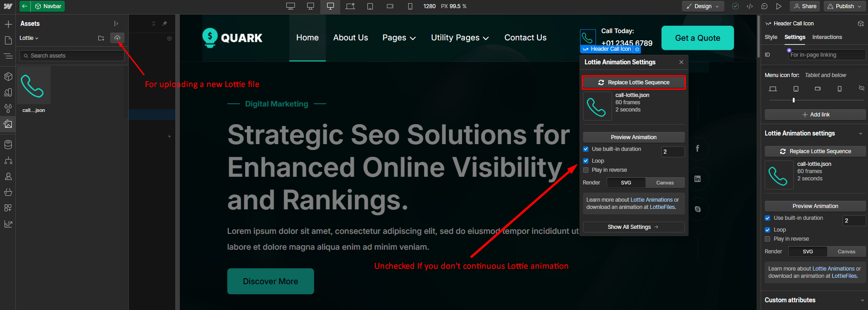
Task: Enable Play in reverse in popup
Action: [586, 170]
